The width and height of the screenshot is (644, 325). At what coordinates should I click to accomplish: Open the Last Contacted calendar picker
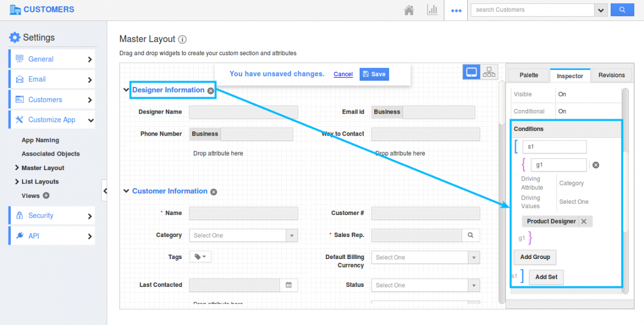click(x=288, y=285)
